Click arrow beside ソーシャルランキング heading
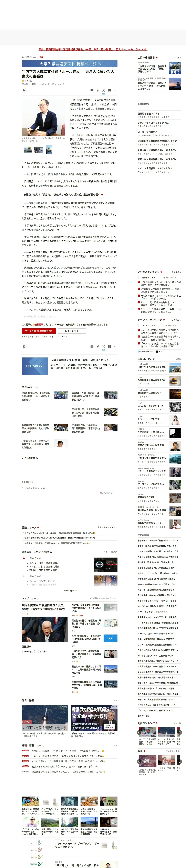The width and height of the screenshot is (186, 868). click(164, 319)
